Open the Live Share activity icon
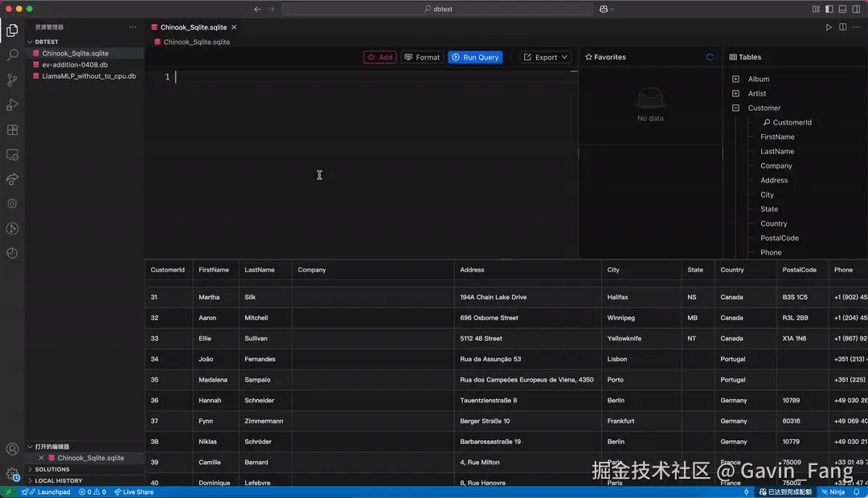868x498 pixels. [12, 179]
